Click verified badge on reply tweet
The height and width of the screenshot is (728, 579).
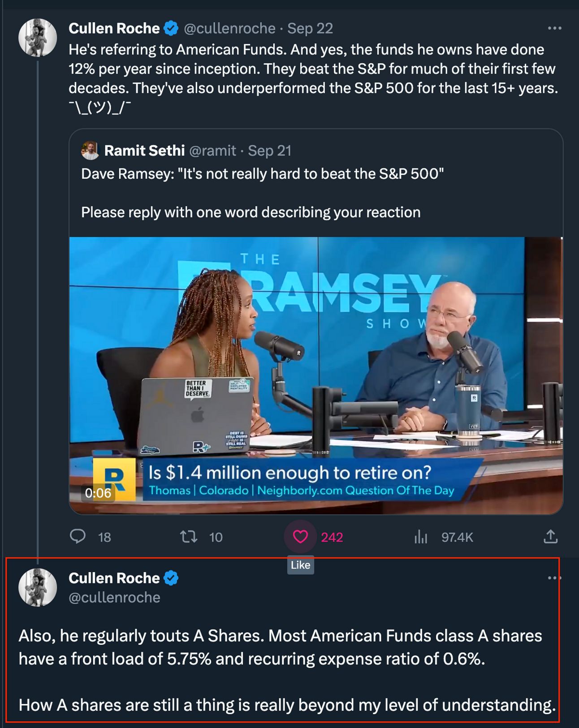(171, 578)
